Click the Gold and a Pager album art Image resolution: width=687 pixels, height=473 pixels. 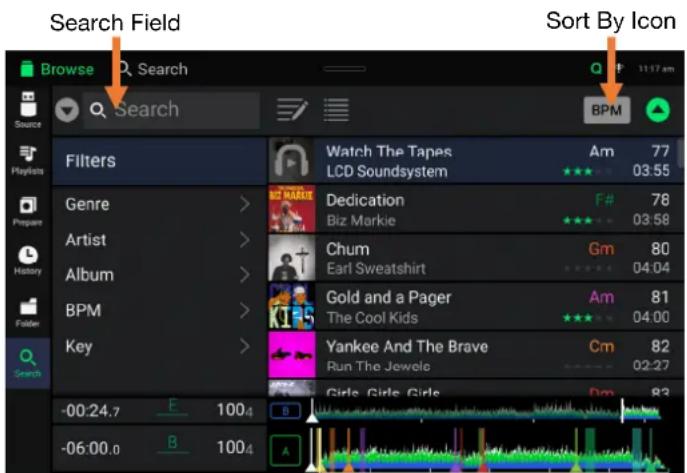pyautogui.click(x=291, y=307)
